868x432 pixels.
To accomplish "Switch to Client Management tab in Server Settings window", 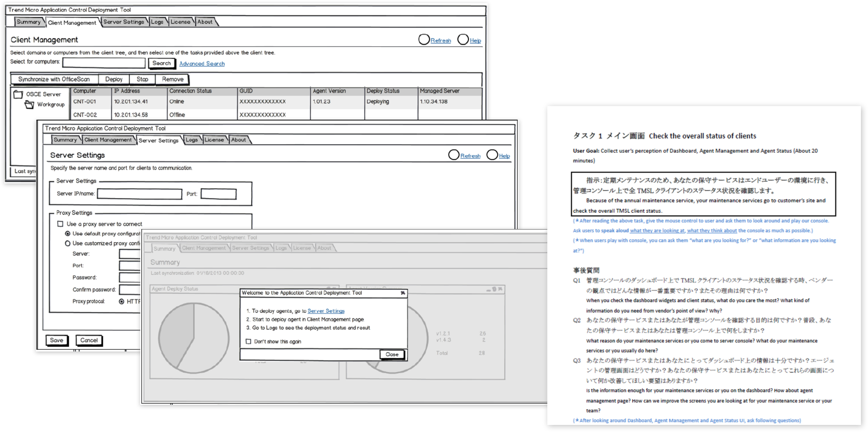I will [x=108, y=140].
